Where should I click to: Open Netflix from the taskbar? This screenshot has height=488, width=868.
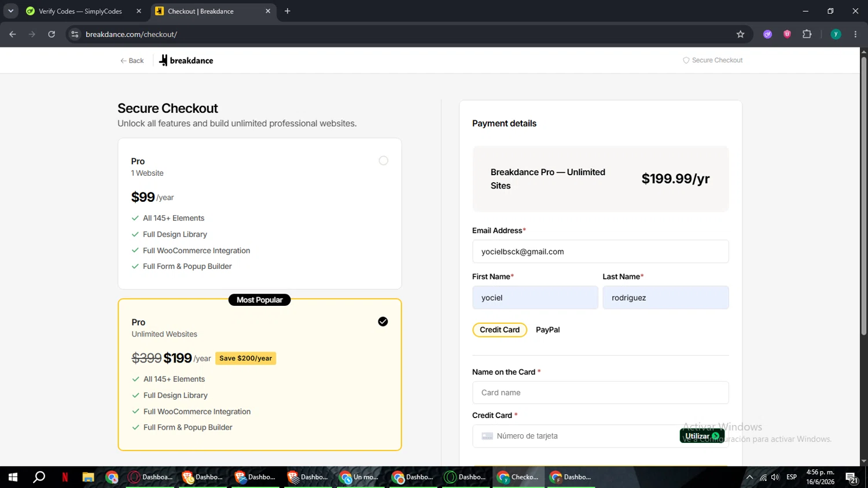65,477
